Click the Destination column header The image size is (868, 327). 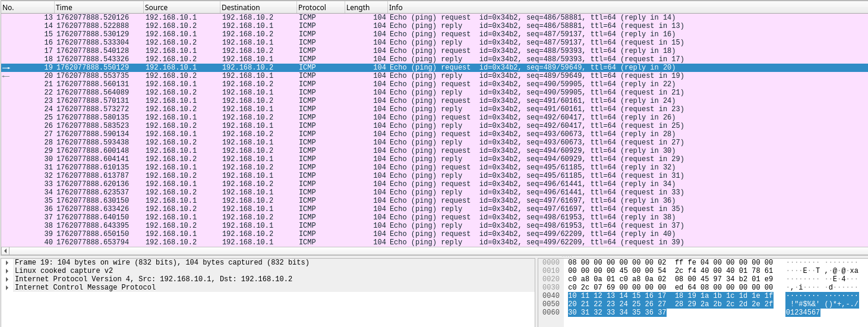[258, 8]
